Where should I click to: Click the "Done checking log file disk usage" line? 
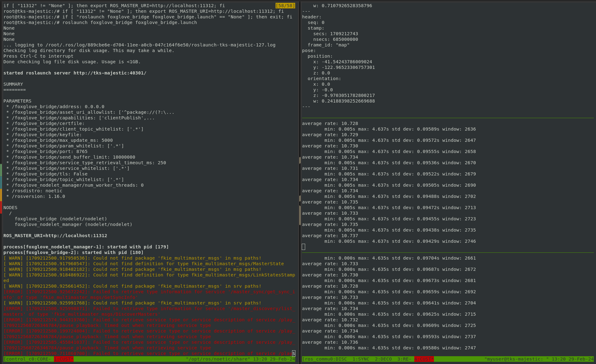pyautogui.click(x=72, y=62)
